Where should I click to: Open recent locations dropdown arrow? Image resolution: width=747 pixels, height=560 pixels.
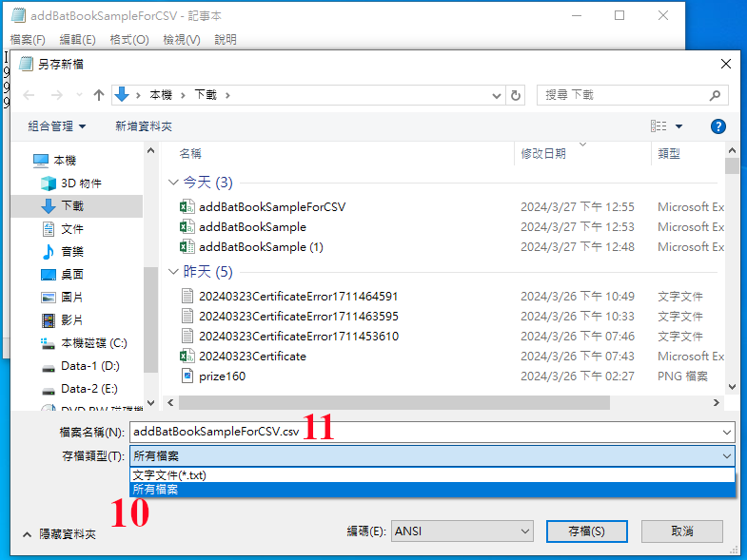(79, 95)
